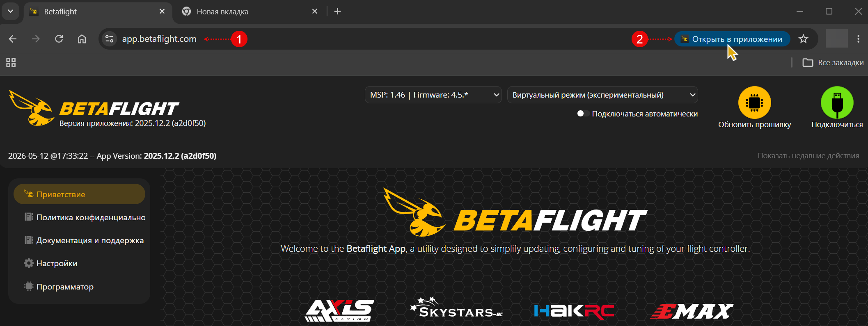This screenshot has height=326, width=868.
Task: Open the 'Открыть в приложении' button
Action: pos(732,39)
